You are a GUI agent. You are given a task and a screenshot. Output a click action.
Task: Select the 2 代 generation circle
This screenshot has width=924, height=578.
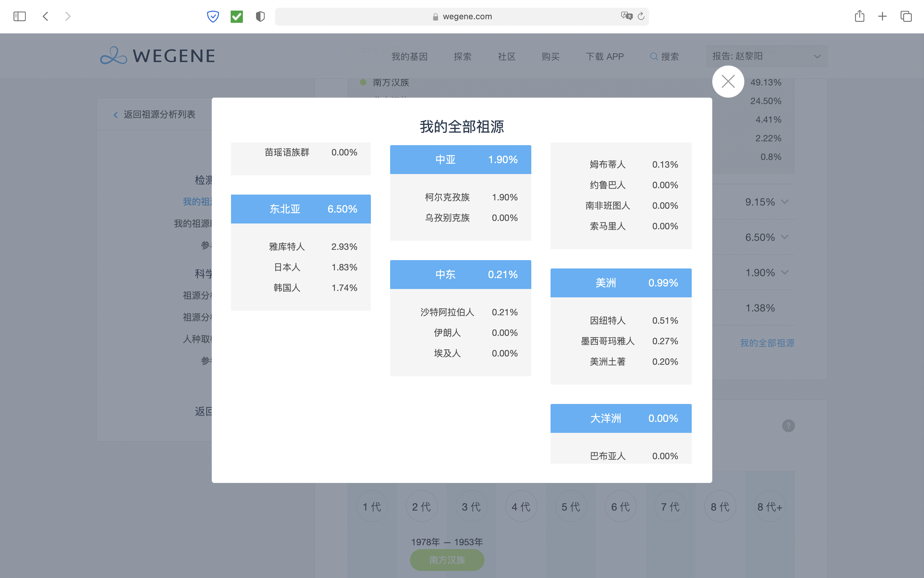pyautogui.click(x=422, y=506)
